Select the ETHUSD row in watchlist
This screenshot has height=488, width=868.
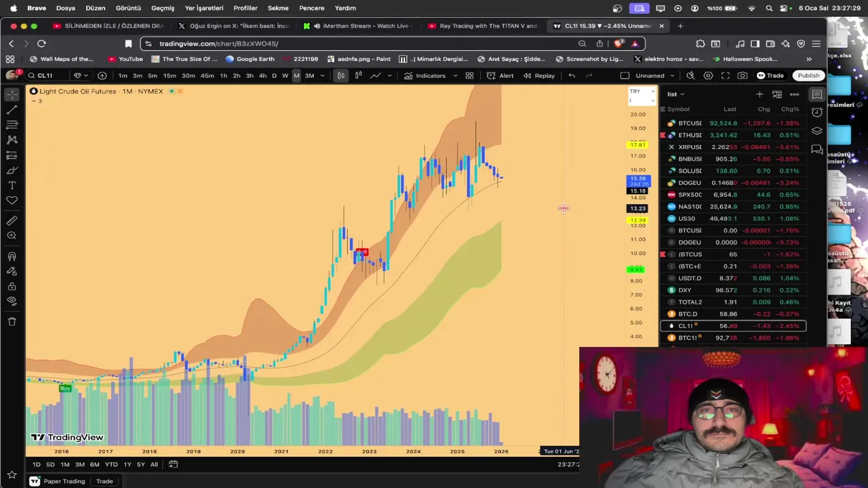coord(733,135)
